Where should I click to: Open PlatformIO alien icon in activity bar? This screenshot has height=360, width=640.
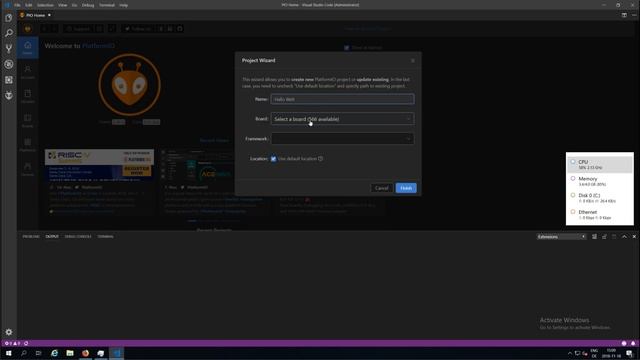click(x=9, y=95)
